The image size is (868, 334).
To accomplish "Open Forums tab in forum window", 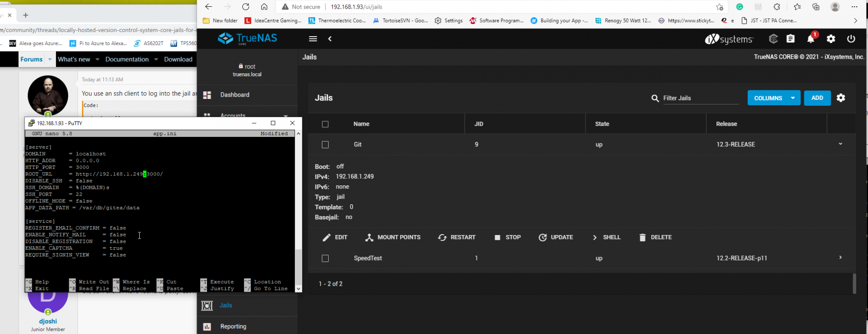I will pyautogui.click(x=31, y=59).
